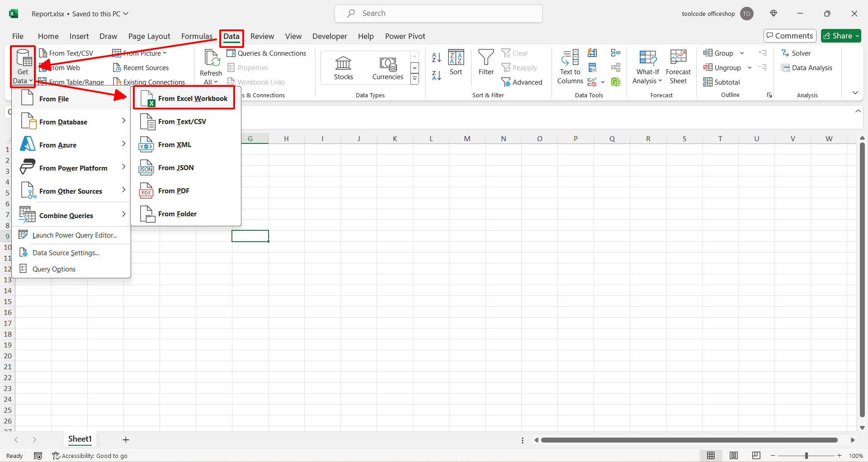Image resolution: width=868 pixels, height=462 pixels.
Task: Select the Sheet1 tab
Action: click(x=80, y=439)
